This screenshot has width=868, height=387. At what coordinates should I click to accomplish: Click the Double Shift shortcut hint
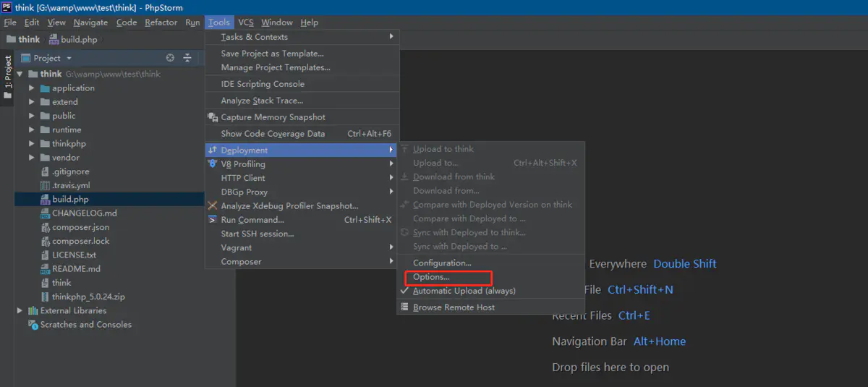[x=685, y=264]
